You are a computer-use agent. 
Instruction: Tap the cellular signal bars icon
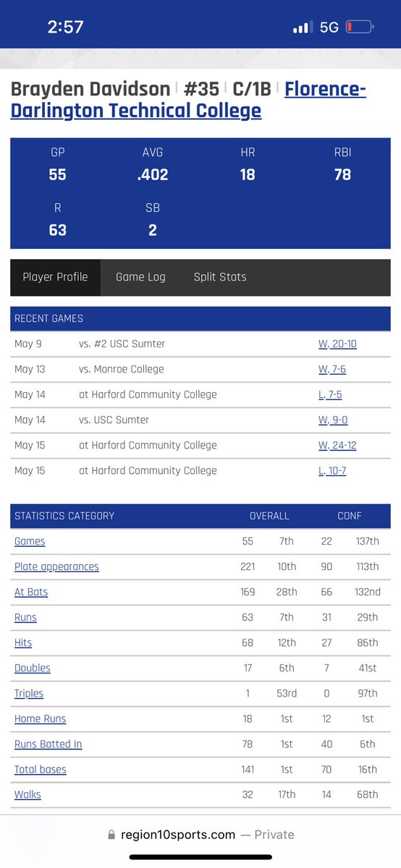[302, 28]
